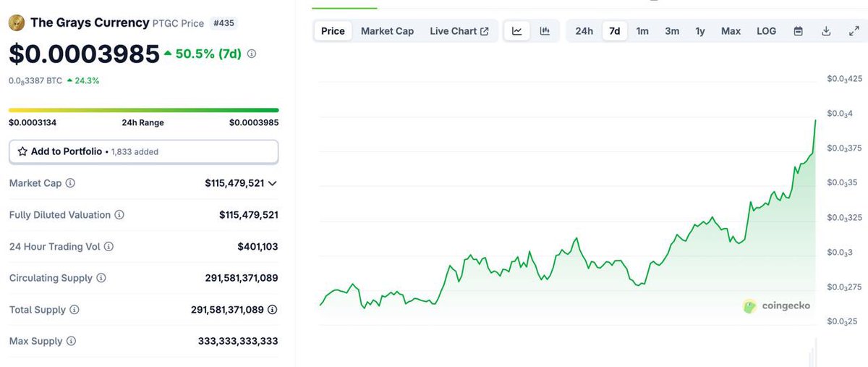Select the Price tab

point(333,31)
